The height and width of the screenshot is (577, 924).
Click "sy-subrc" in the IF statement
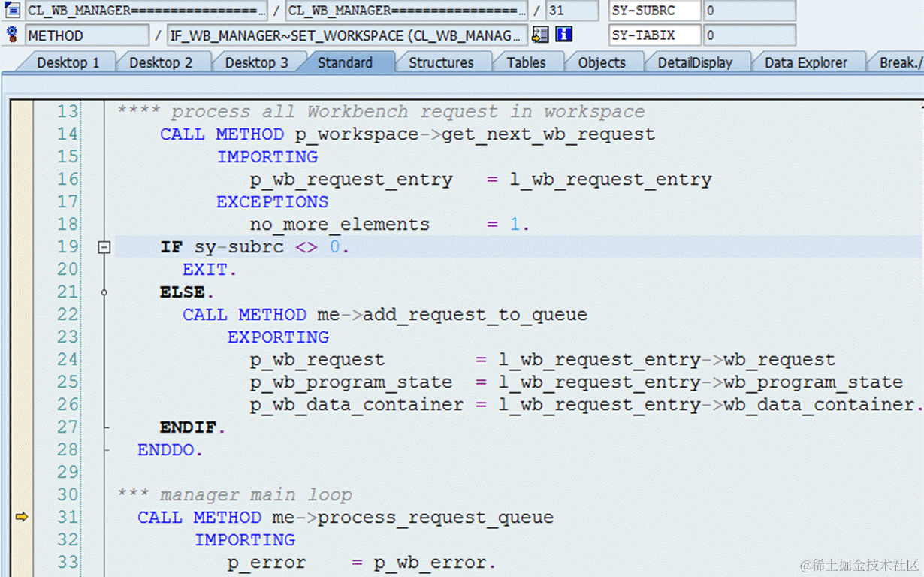(x=239, y=246)
